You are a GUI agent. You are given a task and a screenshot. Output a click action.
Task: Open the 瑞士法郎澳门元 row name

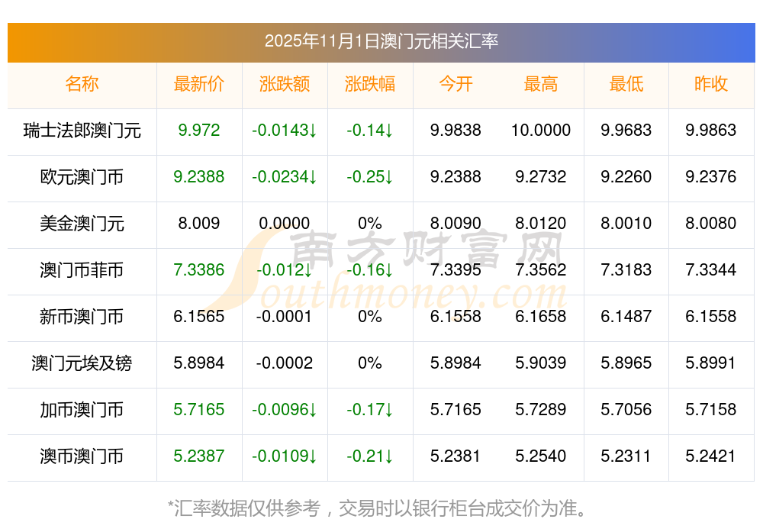(82, 131)
